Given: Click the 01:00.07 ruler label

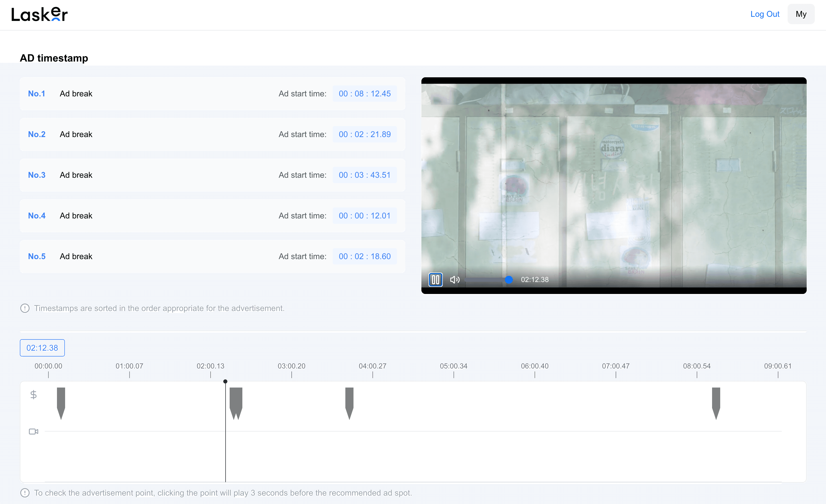Looking at the screenshot, I should (129, 366).
